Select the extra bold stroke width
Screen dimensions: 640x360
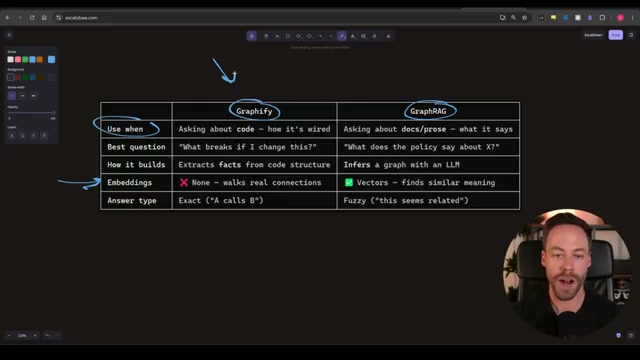coord(33,96)
